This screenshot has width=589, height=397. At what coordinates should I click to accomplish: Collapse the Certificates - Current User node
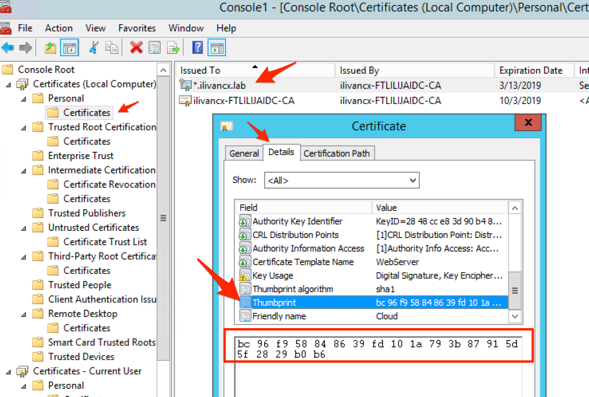9,372
